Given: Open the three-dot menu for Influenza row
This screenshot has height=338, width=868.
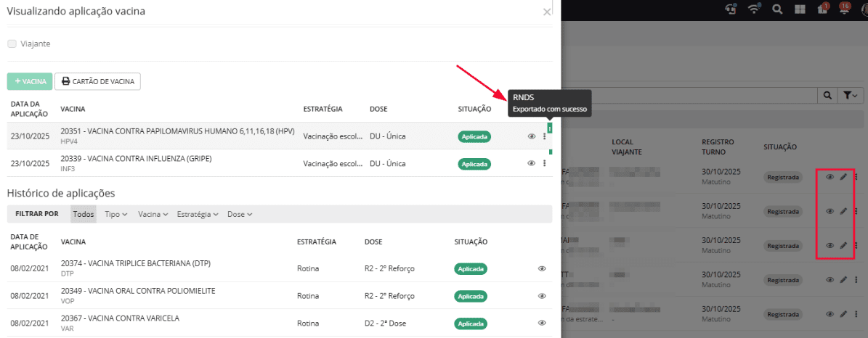Looking at the screenshot, I should pyautogui.click(x=544, y=163).
